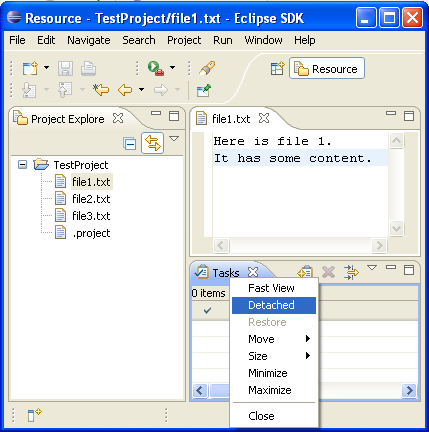Open the New wizard dropdown arrow

[46, 68]
